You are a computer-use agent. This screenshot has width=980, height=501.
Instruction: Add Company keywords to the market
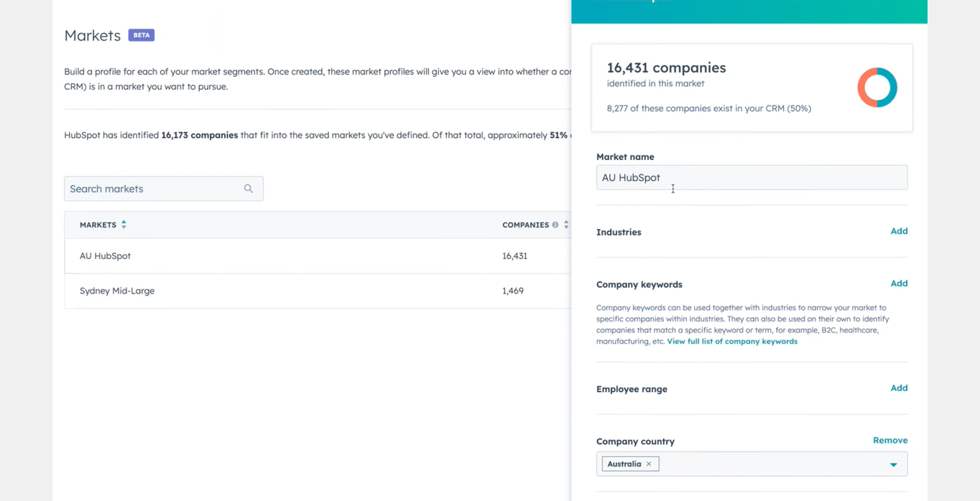pyautogui.click(x=899, y=284)
